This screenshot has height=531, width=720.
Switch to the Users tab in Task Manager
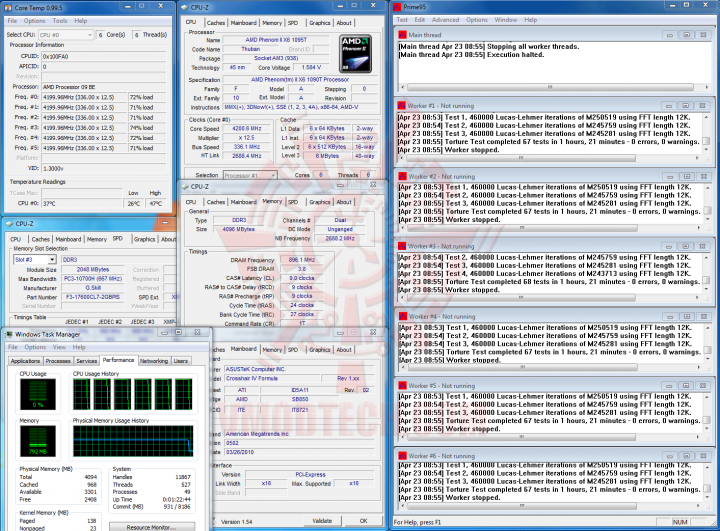coord(181,361)
